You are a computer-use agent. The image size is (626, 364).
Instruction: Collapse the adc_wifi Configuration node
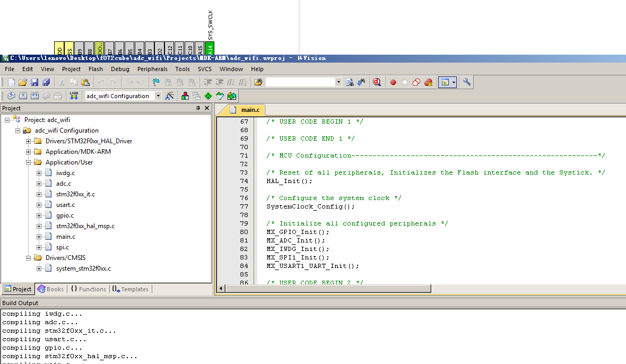(18, 131)
